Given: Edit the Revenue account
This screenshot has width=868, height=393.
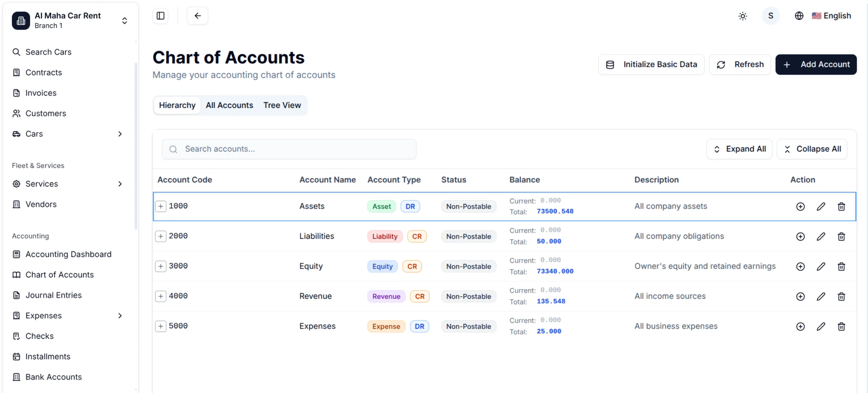Looking at the screenshot, I should 821,296.
